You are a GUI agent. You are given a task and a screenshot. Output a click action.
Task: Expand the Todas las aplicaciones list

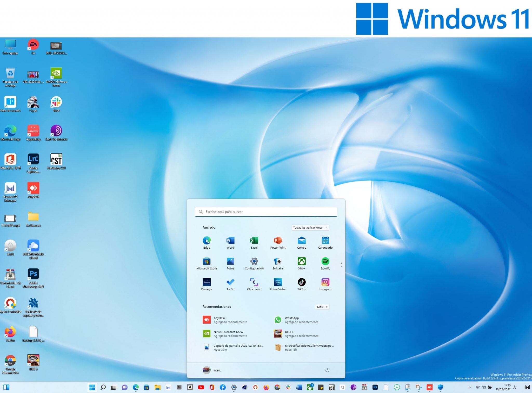click(310, 227)
